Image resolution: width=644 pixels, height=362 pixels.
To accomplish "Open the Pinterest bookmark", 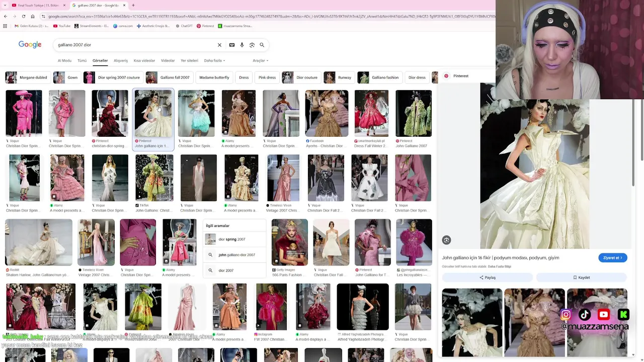I will (x=205, y=26).
